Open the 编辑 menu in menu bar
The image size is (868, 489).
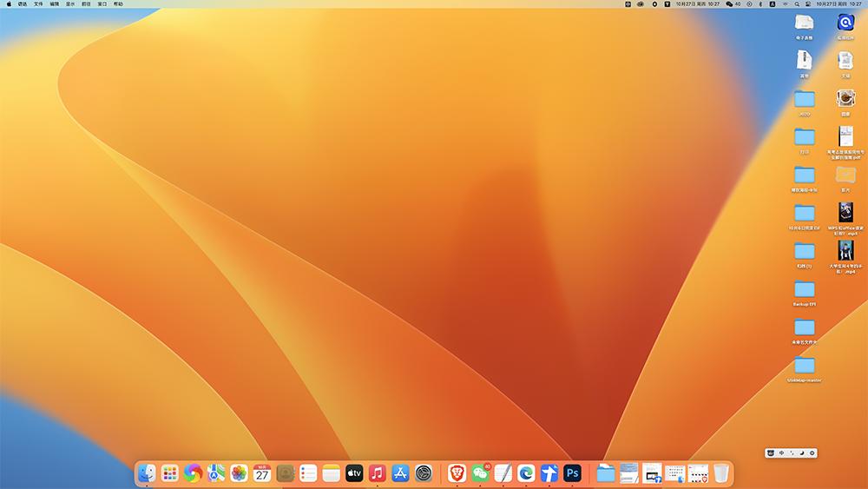[x=55, y=4]
